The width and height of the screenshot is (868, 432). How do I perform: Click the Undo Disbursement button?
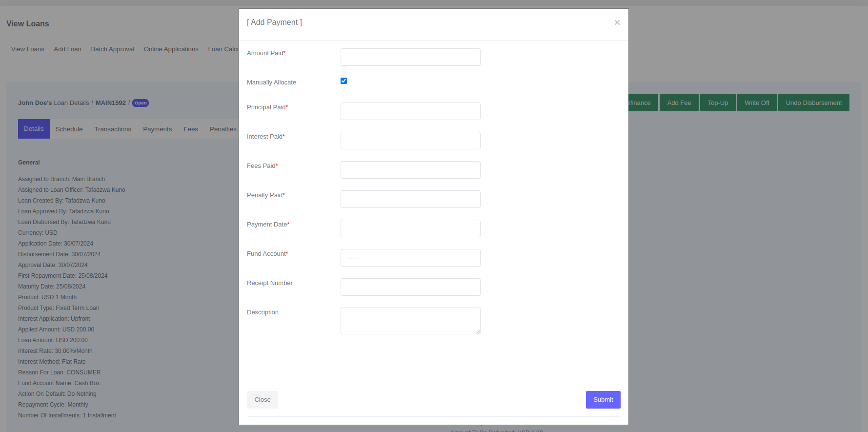click(813, 103)
